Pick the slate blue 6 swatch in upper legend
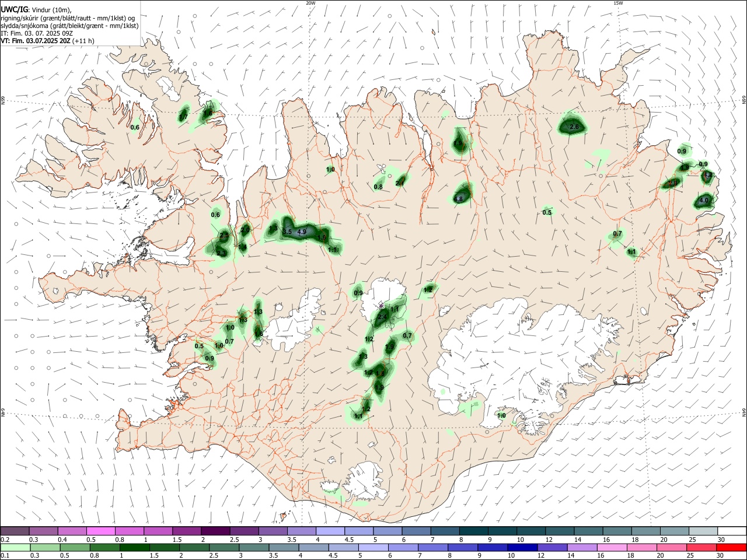The height and width of the screenshot is (560, 747). point(416,531)
